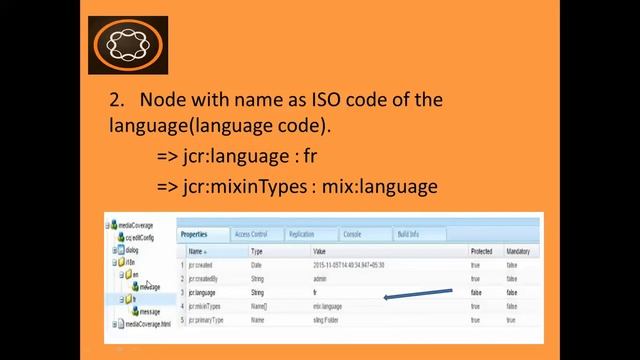Click the jcr:language property name
640x360 pixels.
click(202, 293)
